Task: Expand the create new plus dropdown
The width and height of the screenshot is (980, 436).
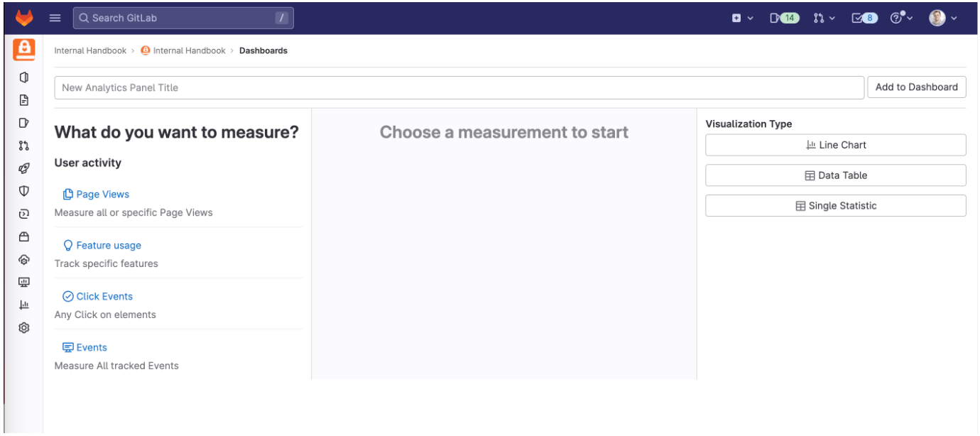Action: coord(741,17)
